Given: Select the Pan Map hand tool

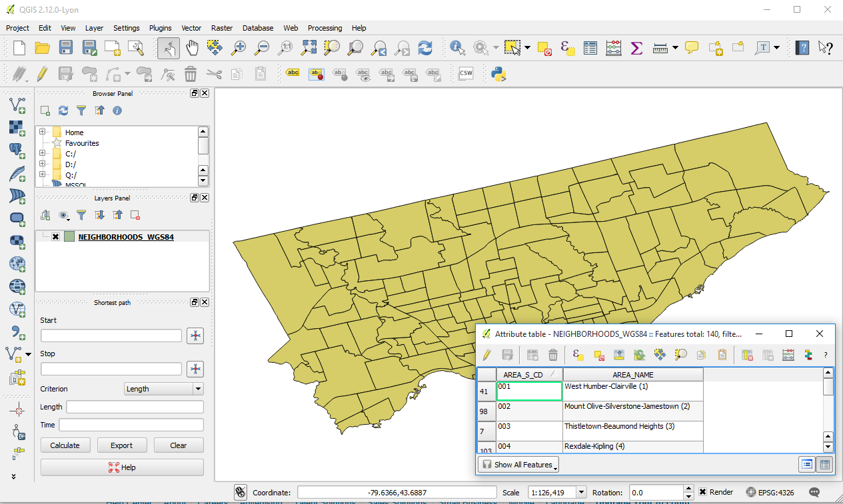Looking at the screenshot, I should pyautogui.click(x=192, y=48).
